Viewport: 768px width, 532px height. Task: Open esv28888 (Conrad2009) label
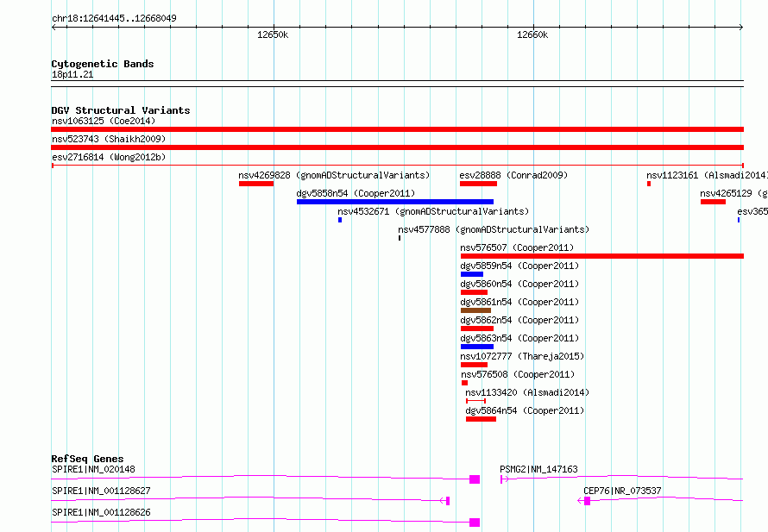pos(513,175)
